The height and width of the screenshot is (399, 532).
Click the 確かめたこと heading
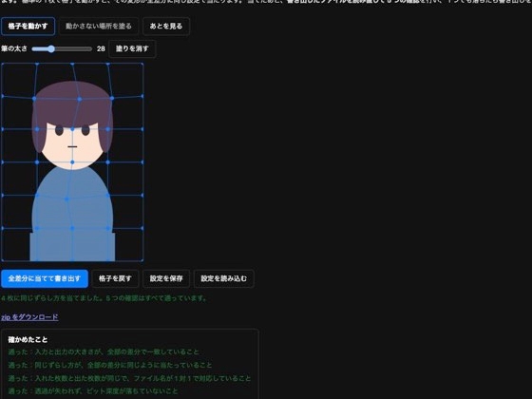point(28,340)
